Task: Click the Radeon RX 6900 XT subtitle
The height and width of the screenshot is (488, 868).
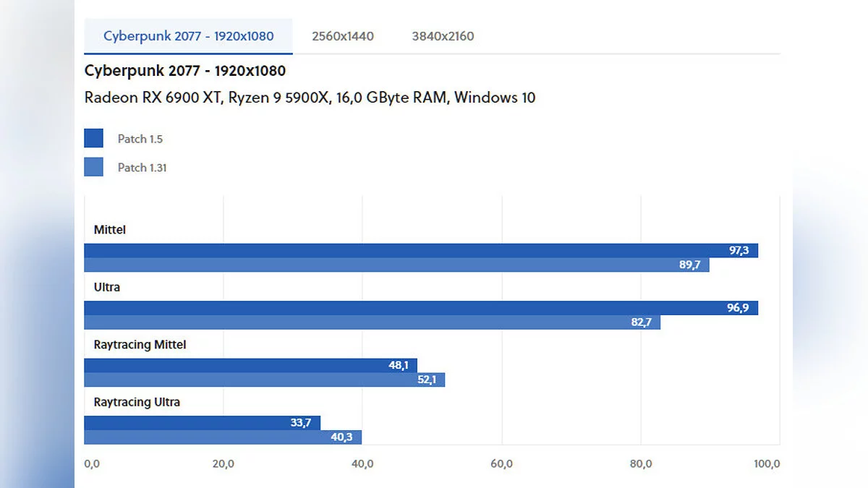Action: click(x=310, y=98)
